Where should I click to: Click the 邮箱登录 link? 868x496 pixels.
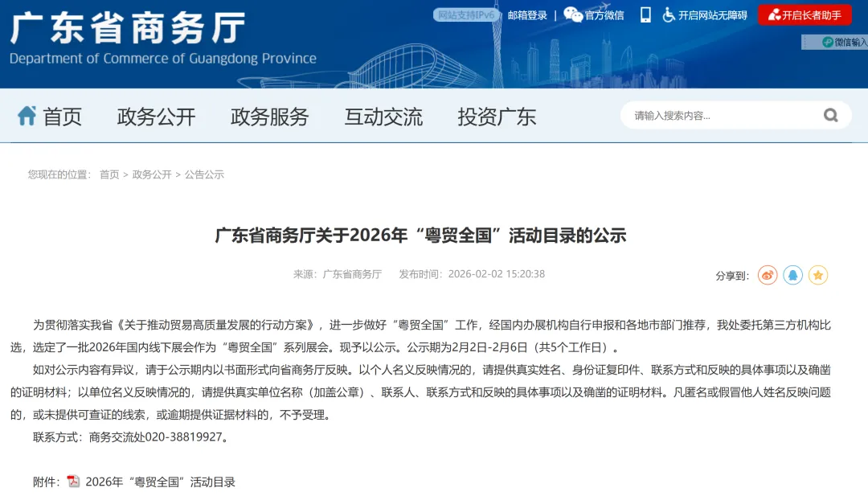pyautogui.click(x=527, y=15)
